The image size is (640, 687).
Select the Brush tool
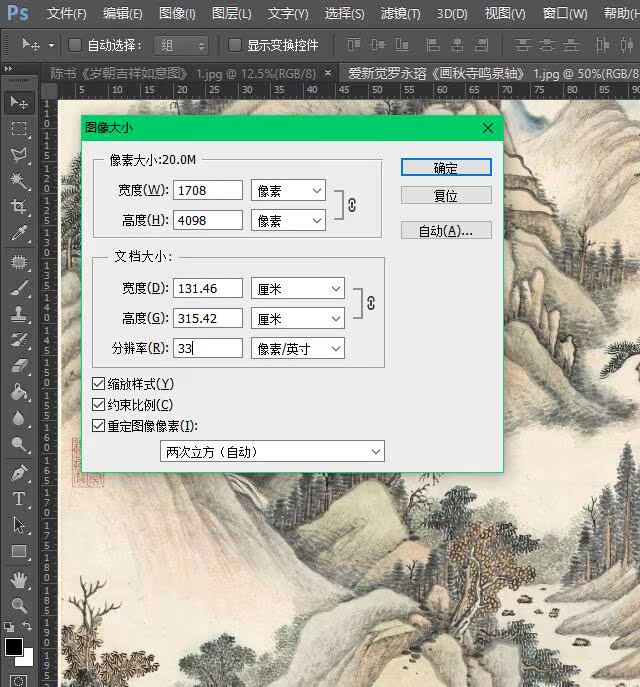coord(19,288)
